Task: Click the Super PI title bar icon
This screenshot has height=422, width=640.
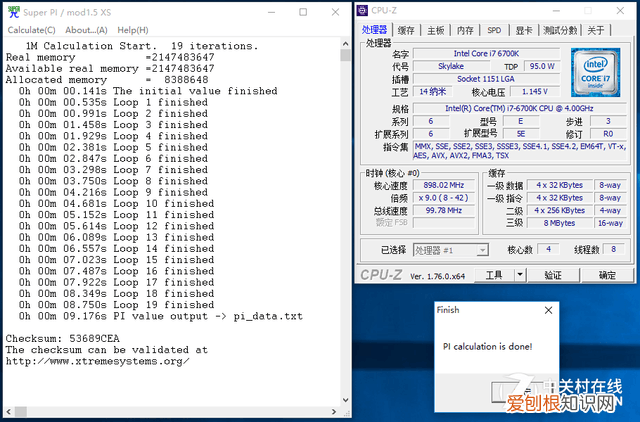Action: click(x=11, y=10)
